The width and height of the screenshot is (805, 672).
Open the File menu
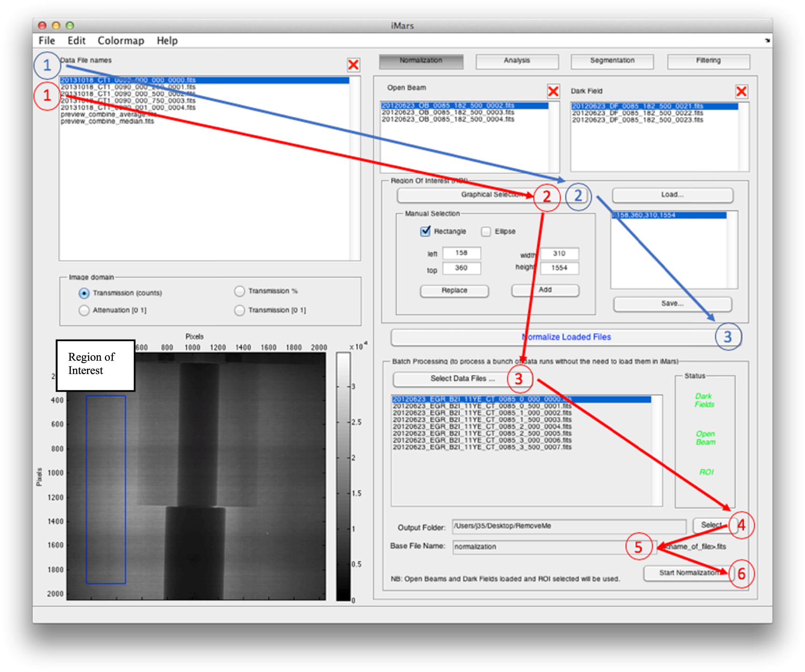point(47,41)
